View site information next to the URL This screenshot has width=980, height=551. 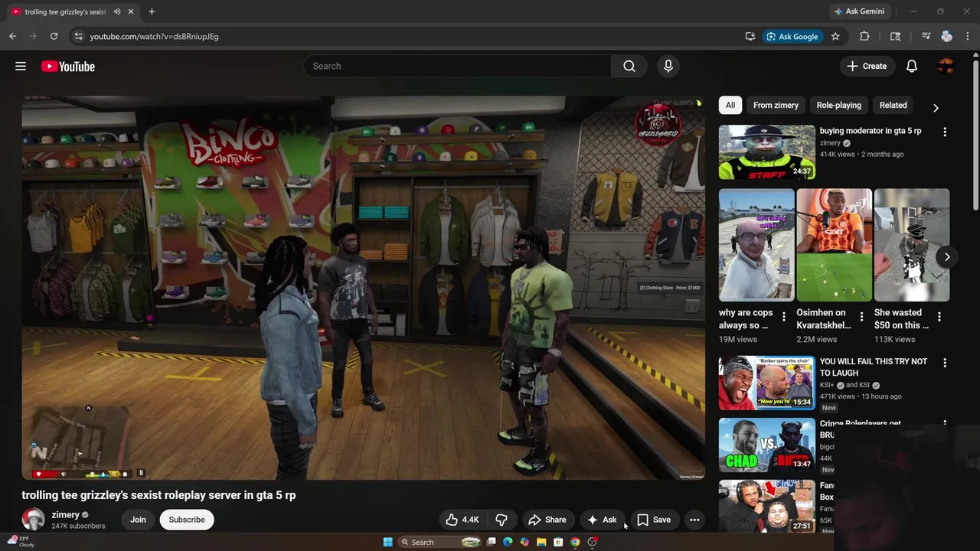tap(77, 36)
